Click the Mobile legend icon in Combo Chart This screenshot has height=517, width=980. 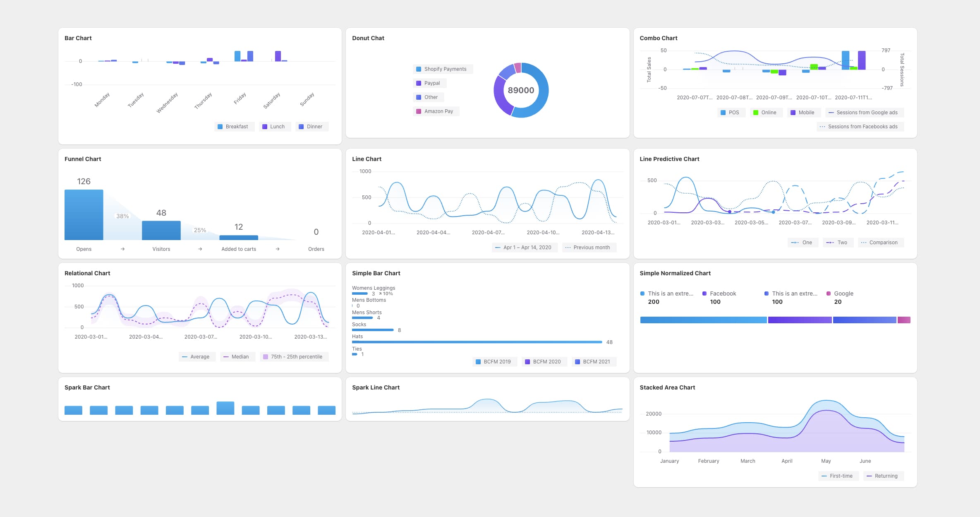coord(793,112)
